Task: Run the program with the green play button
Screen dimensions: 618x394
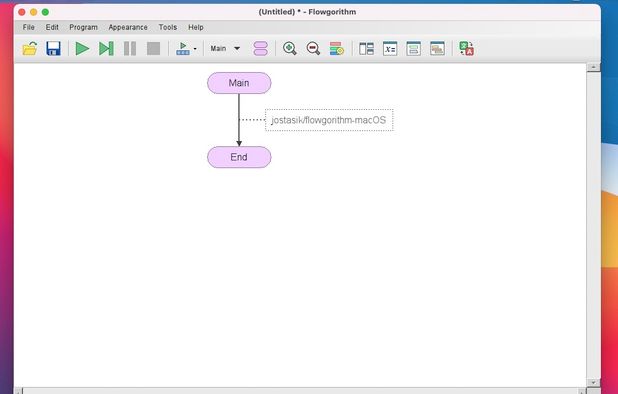Action: point(82,48)
